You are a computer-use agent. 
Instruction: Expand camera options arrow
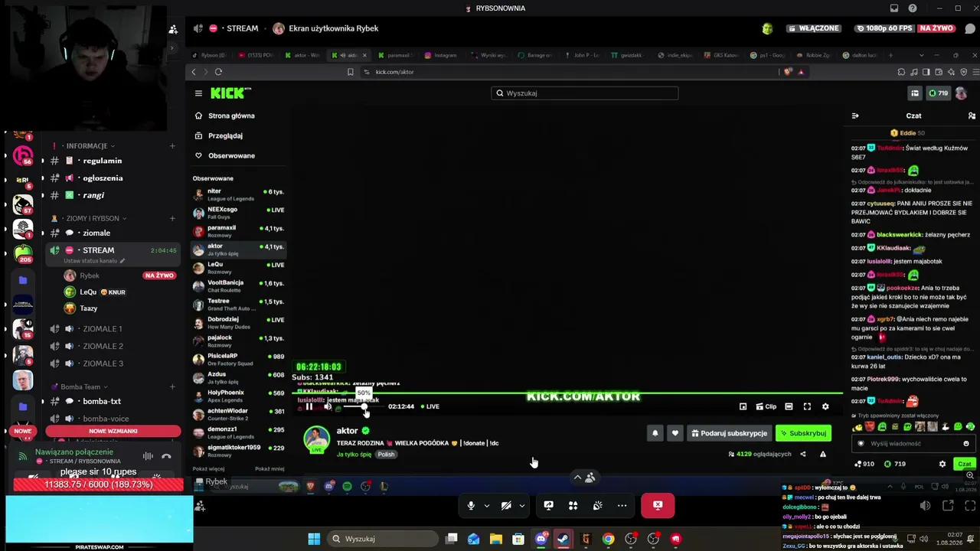click(x=522, y=505)
